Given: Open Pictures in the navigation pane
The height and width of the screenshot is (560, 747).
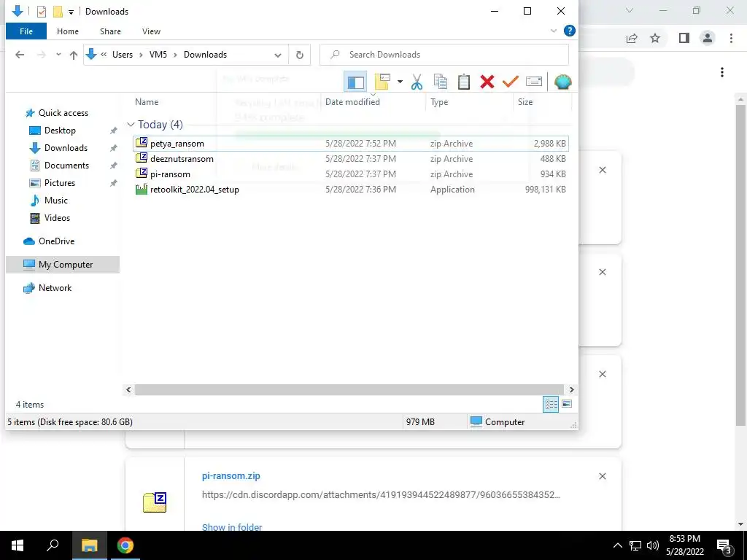Looking at the screenshot, I should point(60,183).
